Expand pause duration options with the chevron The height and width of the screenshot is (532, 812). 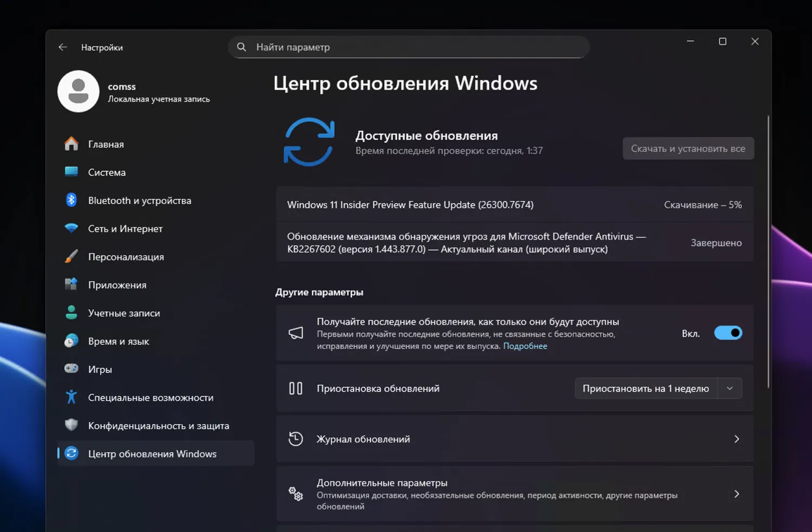click(730, 388)
